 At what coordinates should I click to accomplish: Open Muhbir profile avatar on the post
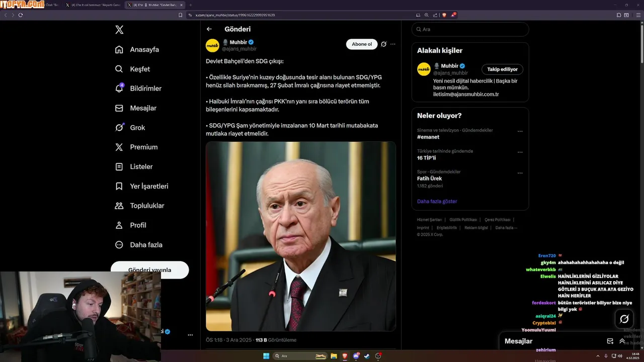[x=212, y=45]
